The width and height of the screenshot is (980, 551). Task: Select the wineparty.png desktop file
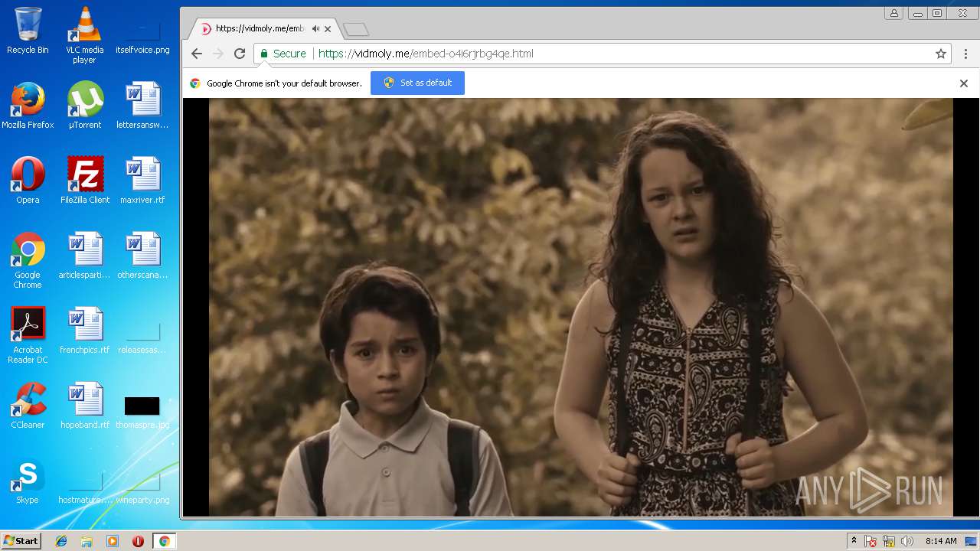(142, 487)
